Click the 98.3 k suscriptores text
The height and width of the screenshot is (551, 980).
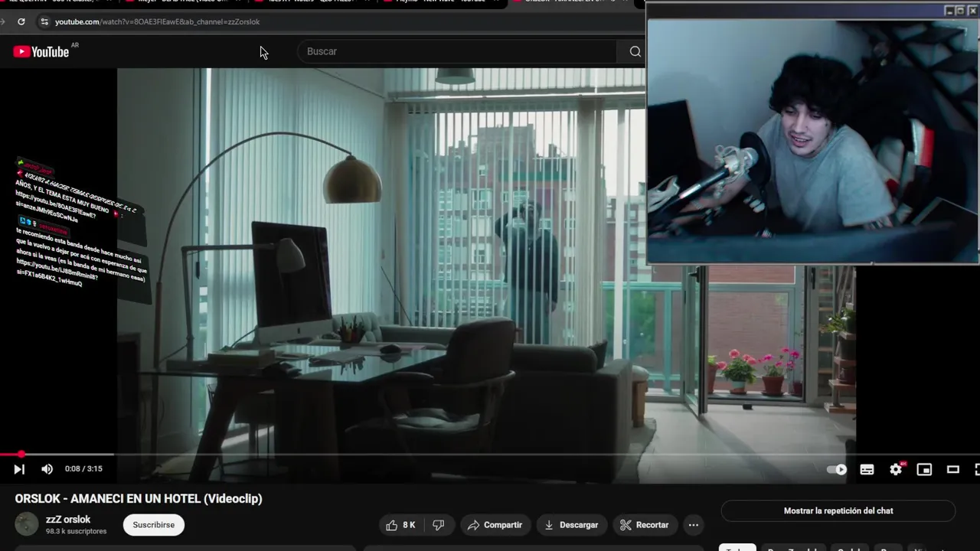[x=76, y=531]
